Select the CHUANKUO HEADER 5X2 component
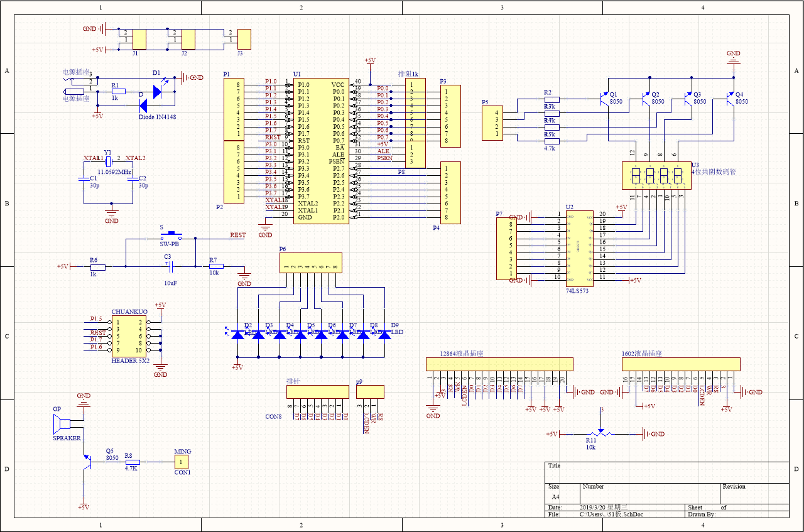This screenshot has width=804, height=532. coord(130,336)
